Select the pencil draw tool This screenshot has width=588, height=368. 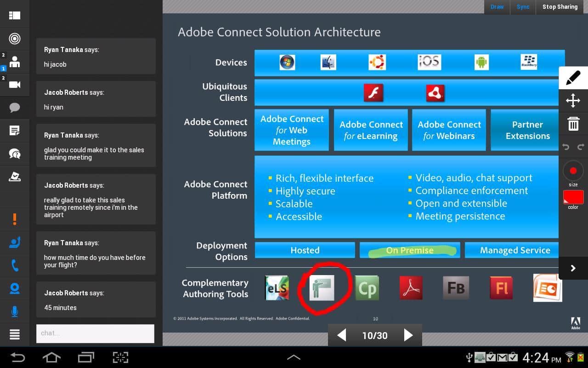click(x=573, y=78)
